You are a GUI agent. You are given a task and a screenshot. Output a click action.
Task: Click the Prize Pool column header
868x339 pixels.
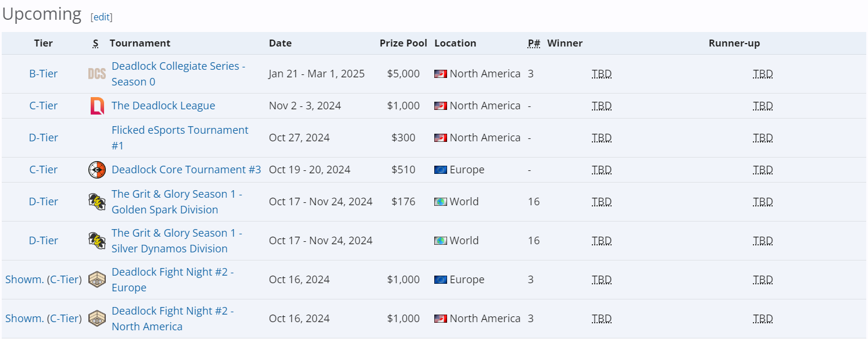(x=403, y=43)
